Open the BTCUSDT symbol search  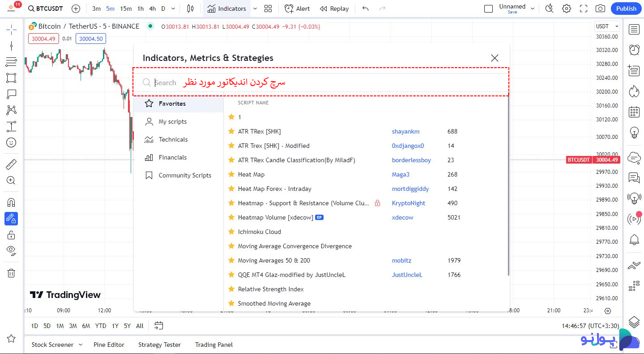[x=45, y=9]
